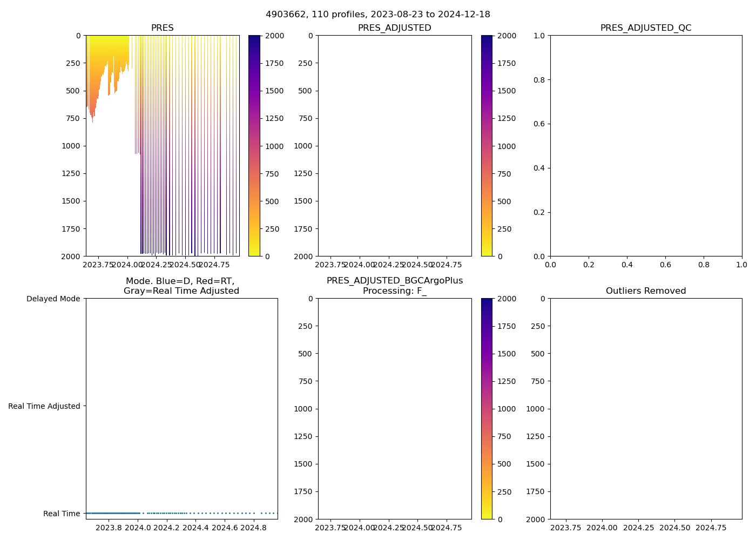Click the PRES_ADJUSTED_QC title text
The height and width of the screenshot is (540, 756).
[646, 28]
